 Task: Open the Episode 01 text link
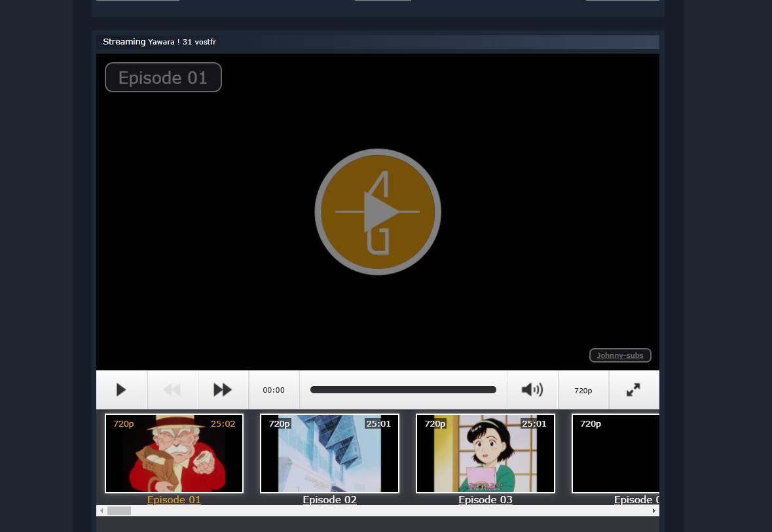(174, 499)
